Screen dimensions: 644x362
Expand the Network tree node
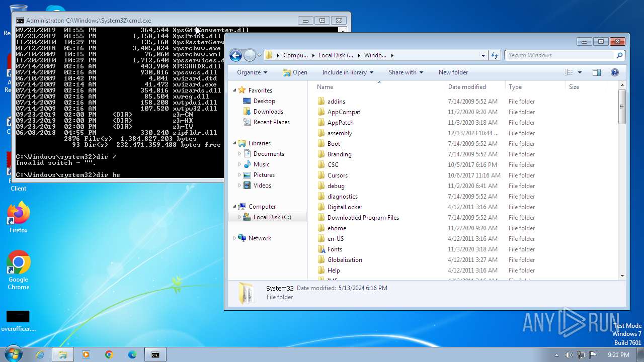coord(234,238)
